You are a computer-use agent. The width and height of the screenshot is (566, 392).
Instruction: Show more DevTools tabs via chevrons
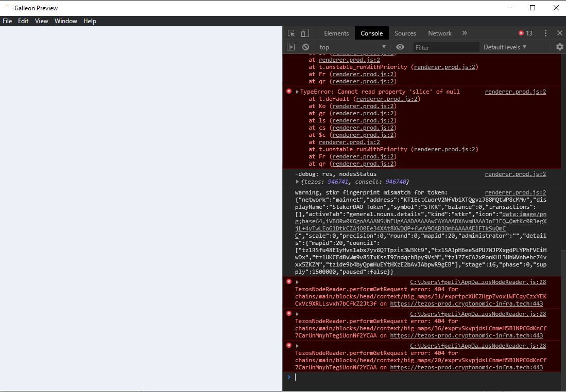coord(465,33)
